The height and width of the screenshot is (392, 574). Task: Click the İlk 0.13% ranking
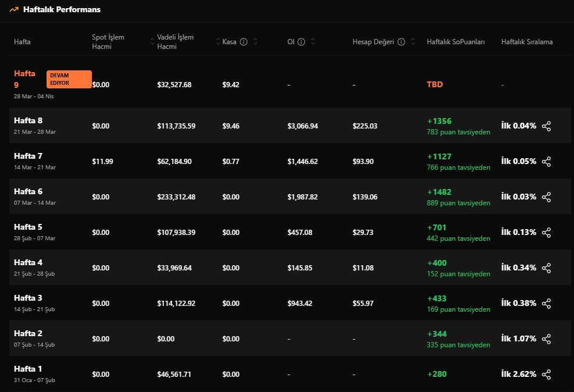click(x=519, y=233)
